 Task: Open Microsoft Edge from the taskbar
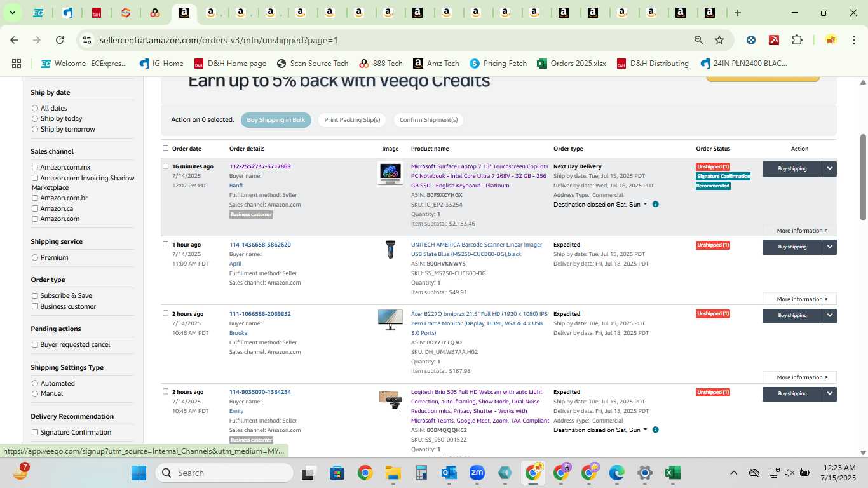617,473
